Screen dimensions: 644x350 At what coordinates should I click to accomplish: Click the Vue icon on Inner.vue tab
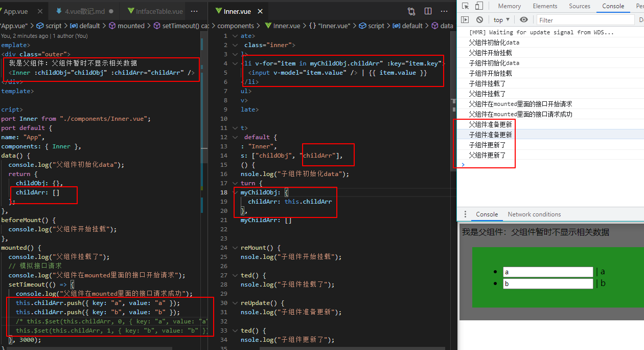[218, 11]
